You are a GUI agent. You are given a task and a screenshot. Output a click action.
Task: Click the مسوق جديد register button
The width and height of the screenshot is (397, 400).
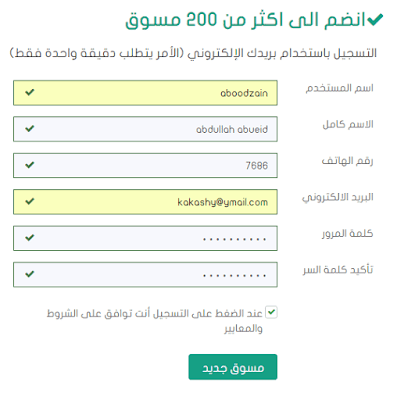click(x=233, y=367)
